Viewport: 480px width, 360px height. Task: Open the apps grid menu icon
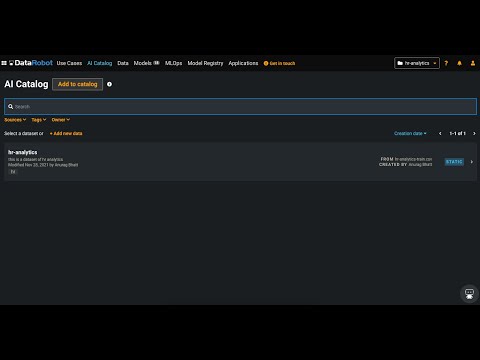(4, 63)
